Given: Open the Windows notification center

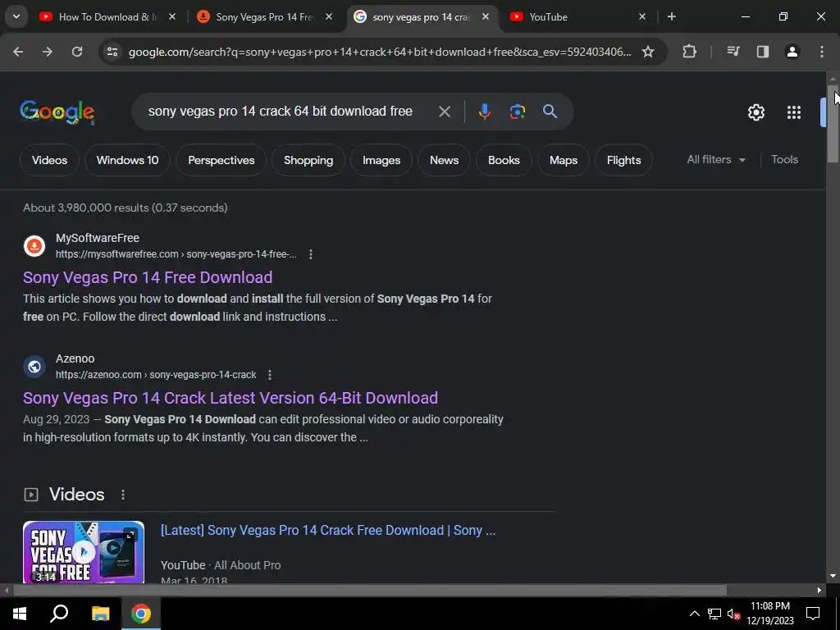Looking at the screenshot, I should [x=813, y=614].
